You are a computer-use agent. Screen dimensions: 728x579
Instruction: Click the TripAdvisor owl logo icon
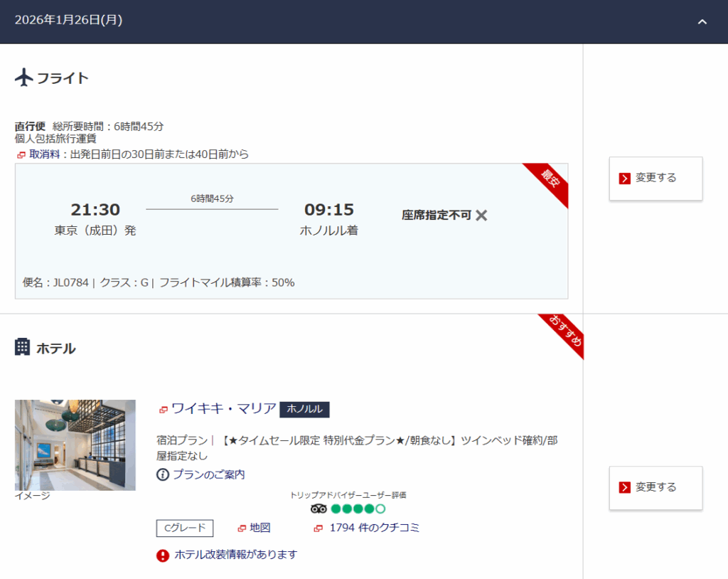point(318,509)
